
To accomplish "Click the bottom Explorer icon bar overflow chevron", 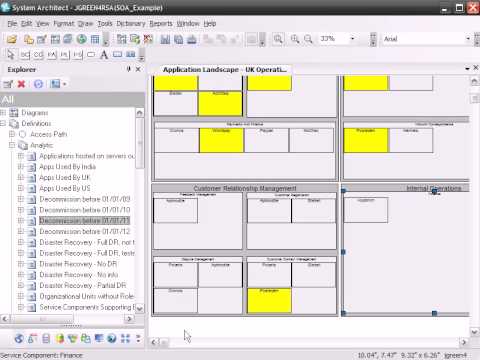I will pos(138,339).
